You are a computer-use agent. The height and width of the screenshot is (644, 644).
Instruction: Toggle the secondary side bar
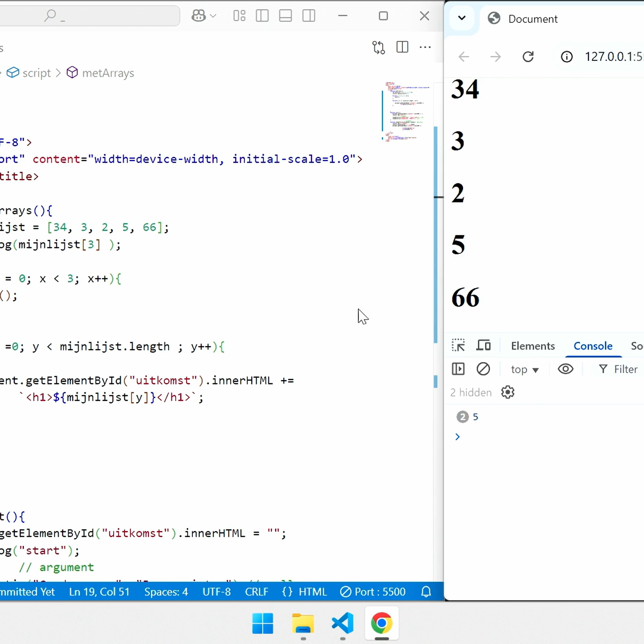(309, 16)
